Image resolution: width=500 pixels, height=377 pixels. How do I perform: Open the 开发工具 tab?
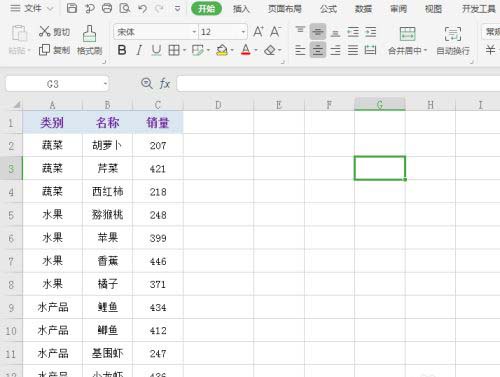[x=478, y=9]
